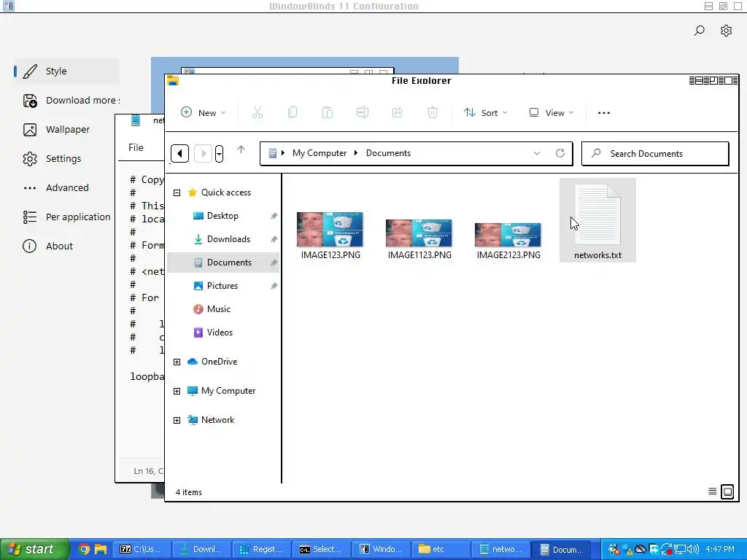Open Advanced section in WindowBlinds sidebar
The image size is (747, 560).
coord(66,187)
